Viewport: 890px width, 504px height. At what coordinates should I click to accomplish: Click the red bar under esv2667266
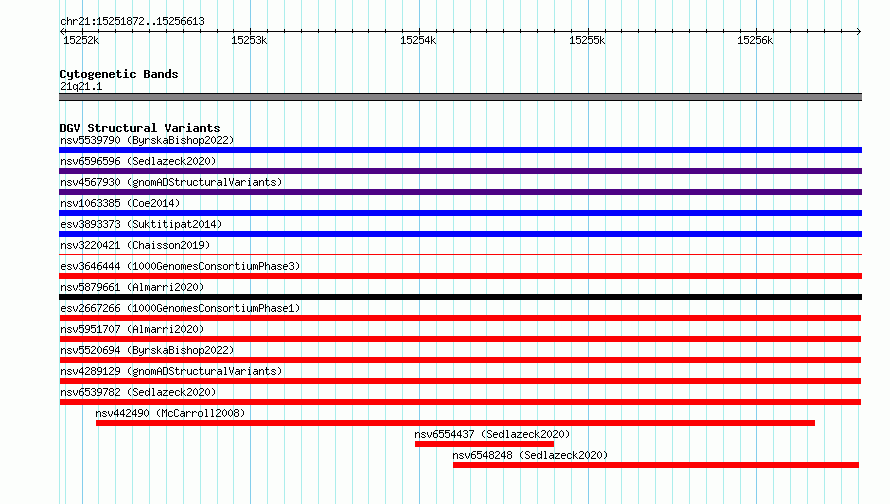point(460,318)
